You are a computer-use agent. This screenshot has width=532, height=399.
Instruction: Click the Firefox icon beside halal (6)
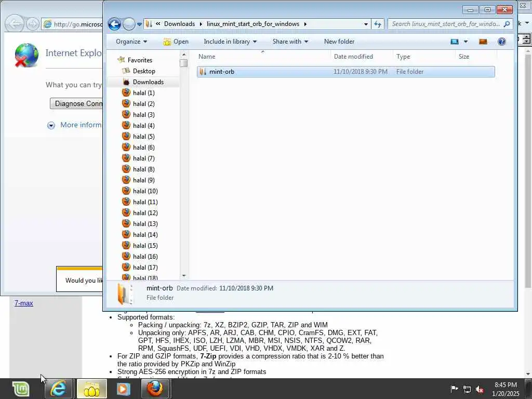coord(126,147)
